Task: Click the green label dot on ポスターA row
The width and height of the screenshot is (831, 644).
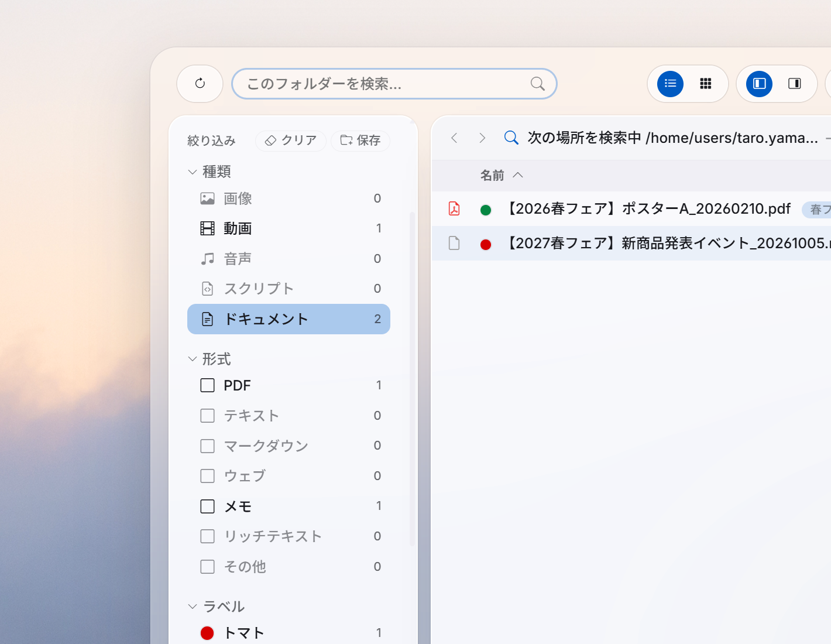Action: coord(486,210)
